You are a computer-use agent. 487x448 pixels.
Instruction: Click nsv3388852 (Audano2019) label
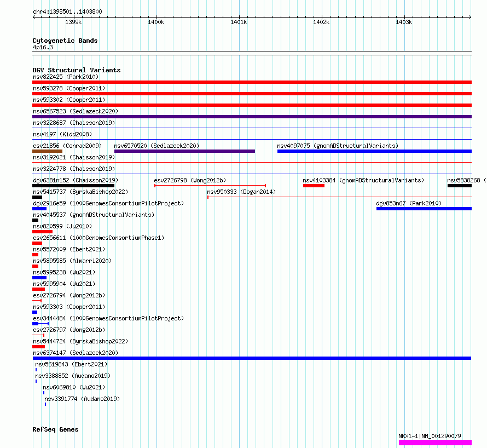pyautogui.click(x=73, y=376)
